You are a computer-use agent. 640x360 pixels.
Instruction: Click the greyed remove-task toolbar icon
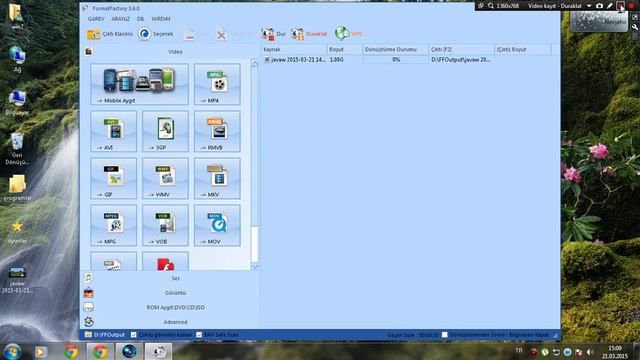click(x=189, y=34)
